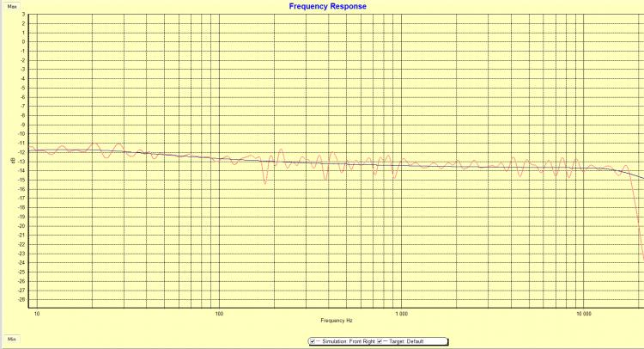
Task: Click the '-13' dB axis tick label
Action: click(22, 162)
